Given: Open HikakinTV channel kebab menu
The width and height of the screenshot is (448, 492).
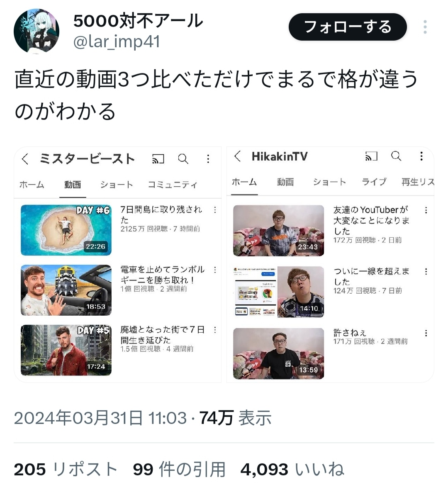Looking at the screenshot, I should [x=421, y=156].
